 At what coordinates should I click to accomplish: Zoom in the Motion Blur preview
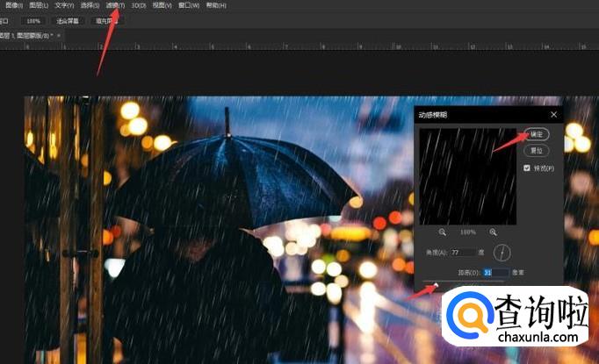tap(493, 232)
